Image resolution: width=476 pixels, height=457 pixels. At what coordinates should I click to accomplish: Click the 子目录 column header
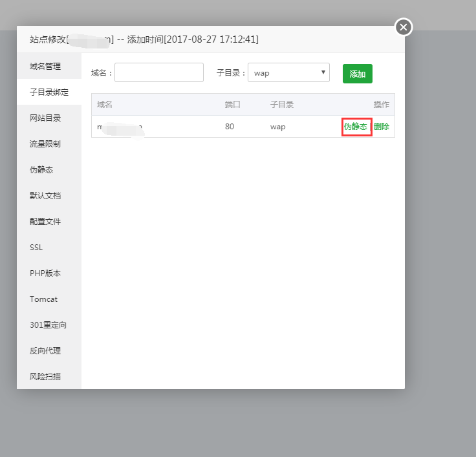[x=282, y=104]
